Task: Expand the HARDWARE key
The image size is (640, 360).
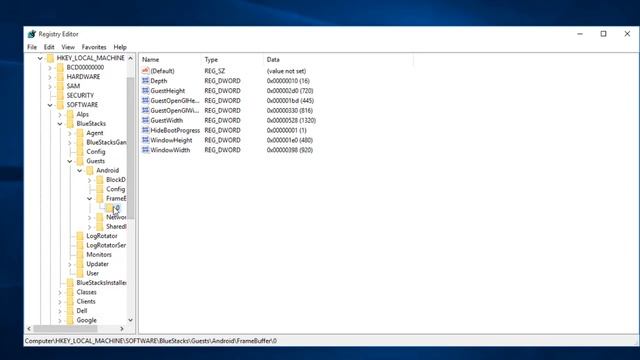Action: 50,77
